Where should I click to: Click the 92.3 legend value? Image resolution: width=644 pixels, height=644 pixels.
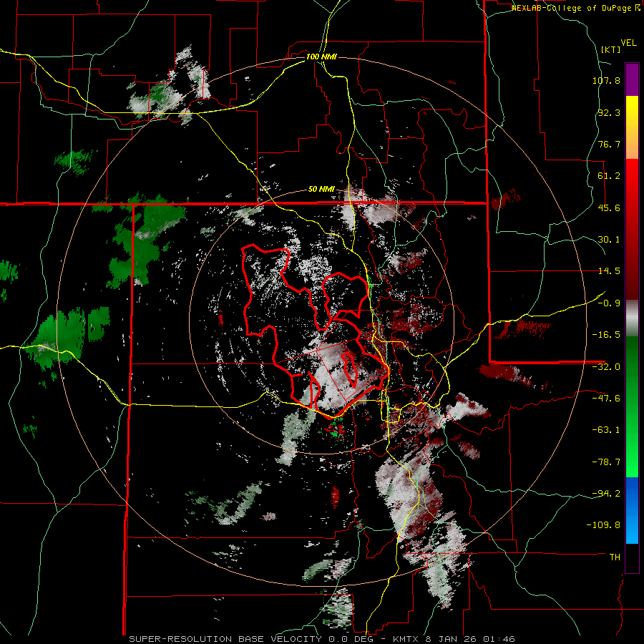pyautogui.click(x=609, y=112)
